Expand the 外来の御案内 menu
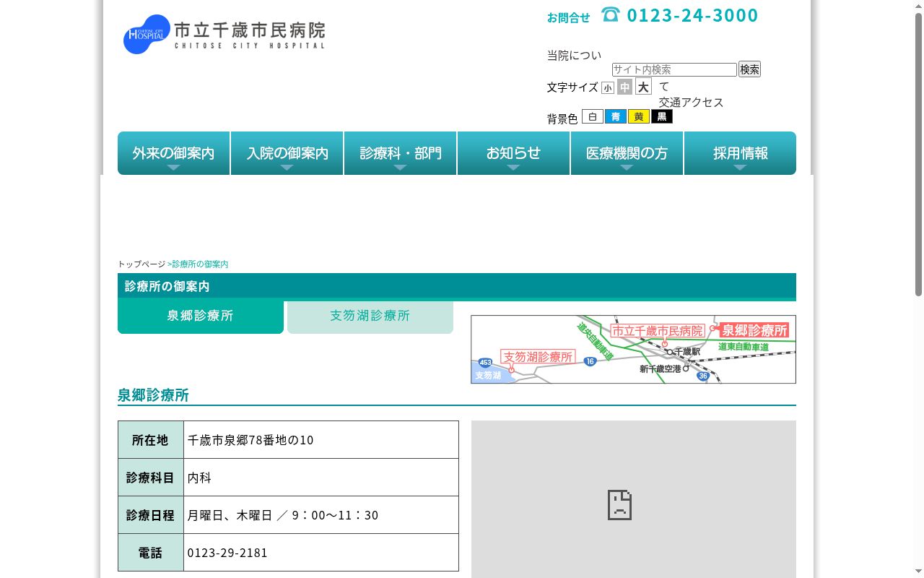This screenshot has height=578, width=924. (x=173, y=153)
